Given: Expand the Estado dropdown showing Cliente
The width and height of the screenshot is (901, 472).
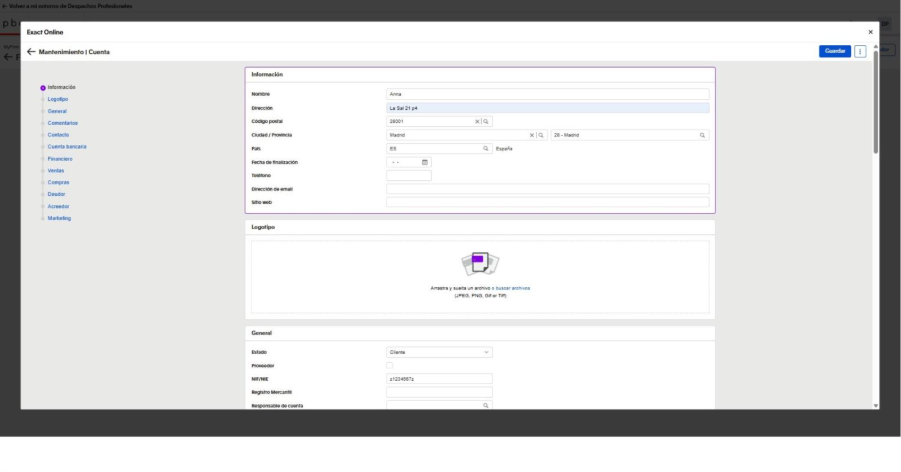Looking at the screenshot, I should tap(487, 352).
